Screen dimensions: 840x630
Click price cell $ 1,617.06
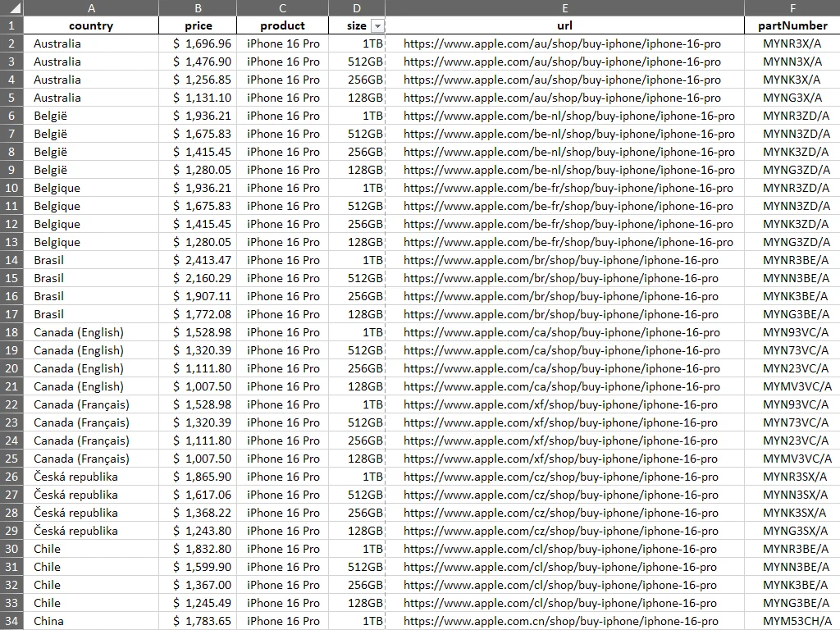198,495
